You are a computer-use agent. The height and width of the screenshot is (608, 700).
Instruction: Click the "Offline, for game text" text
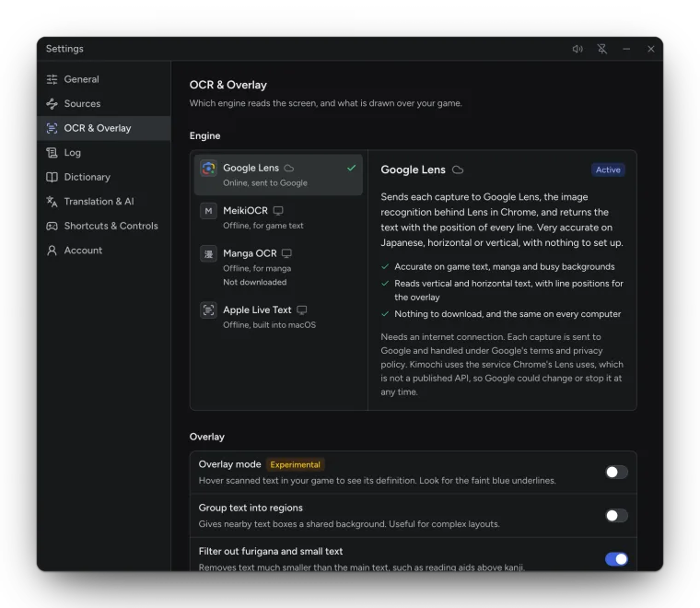pos(263,226)
